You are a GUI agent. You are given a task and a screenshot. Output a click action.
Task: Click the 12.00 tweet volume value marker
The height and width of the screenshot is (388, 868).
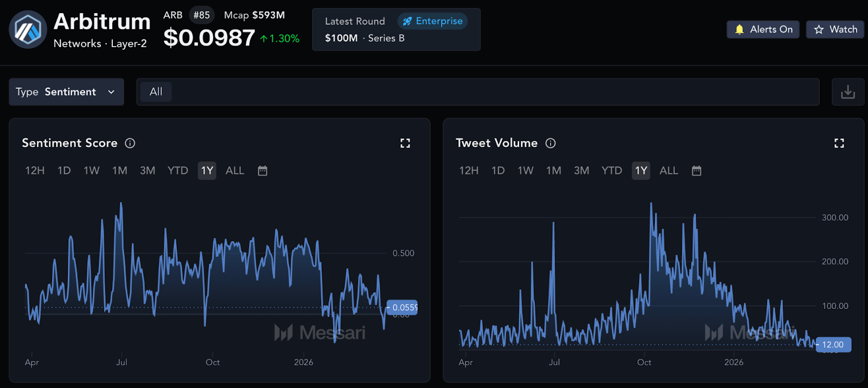pos(833,345)
